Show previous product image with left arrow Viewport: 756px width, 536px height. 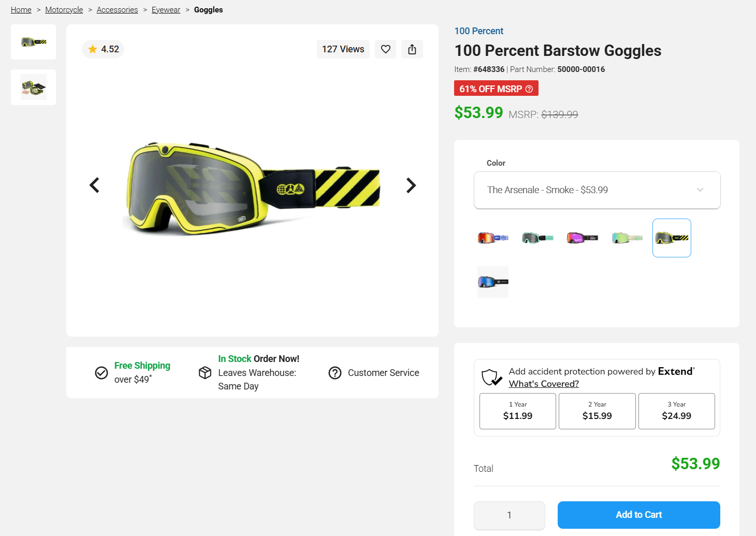(x=94, y=185)
